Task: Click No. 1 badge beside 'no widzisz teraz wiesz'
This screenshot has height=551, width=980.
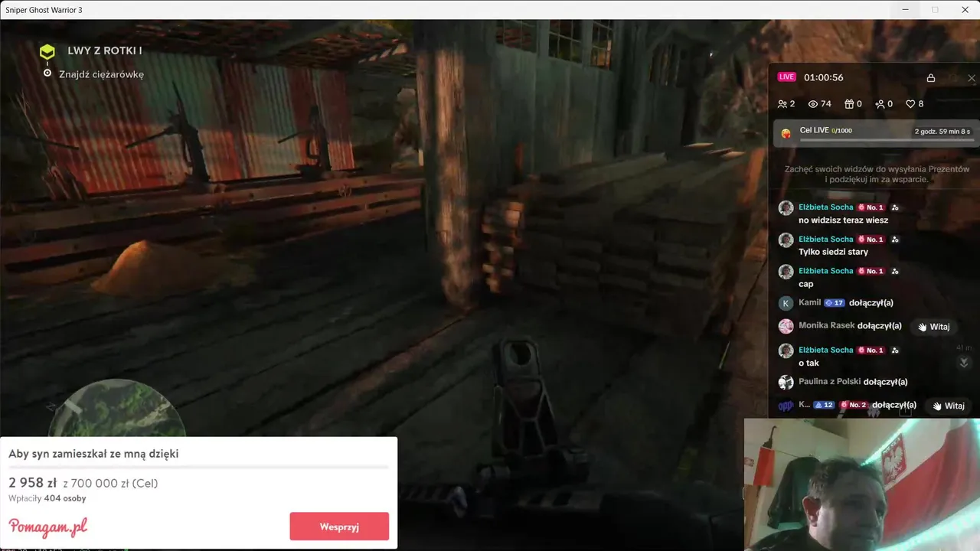Action: click(871, 207)
